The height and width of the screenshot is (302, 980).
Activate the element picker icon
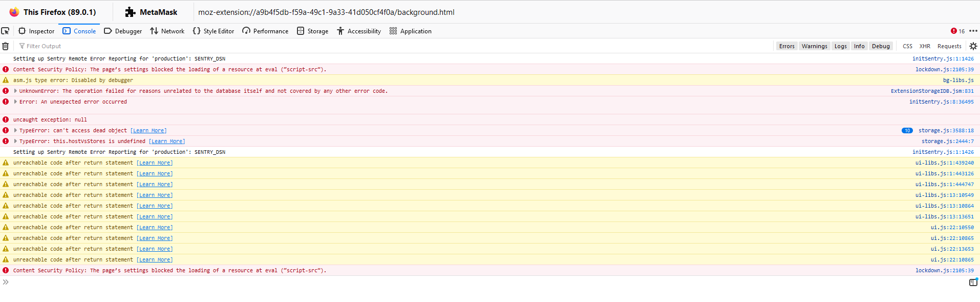5,31
